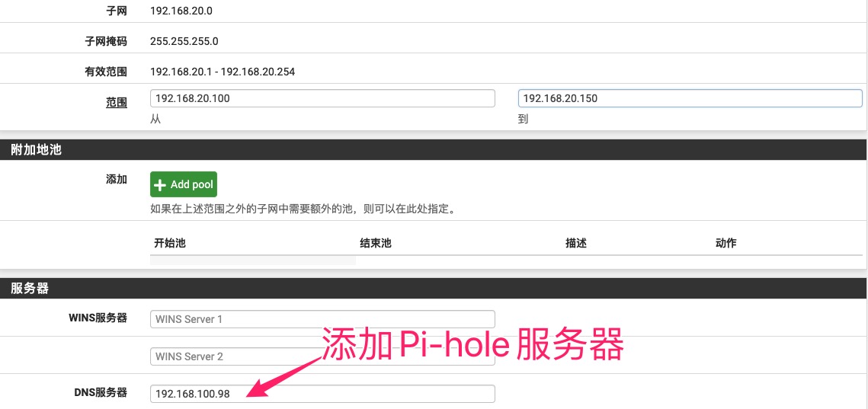Click the 描述 column header

pos(575,243)
